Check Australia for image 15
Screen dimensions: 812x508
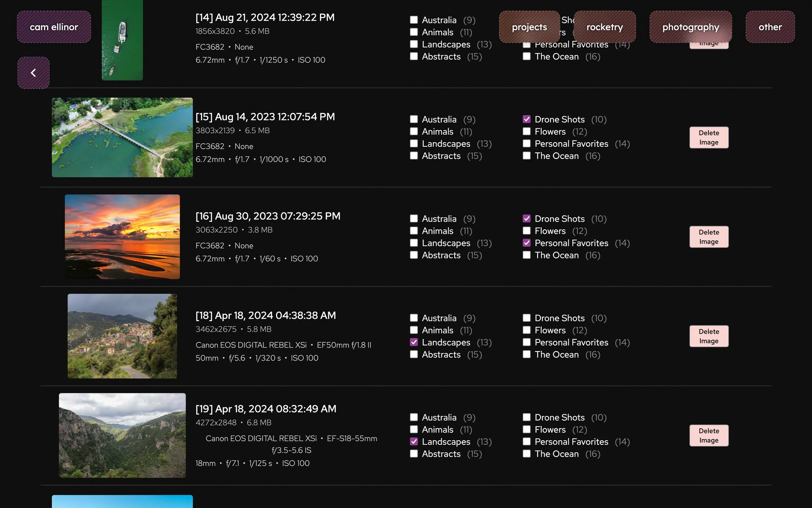[x=414, y=119]
